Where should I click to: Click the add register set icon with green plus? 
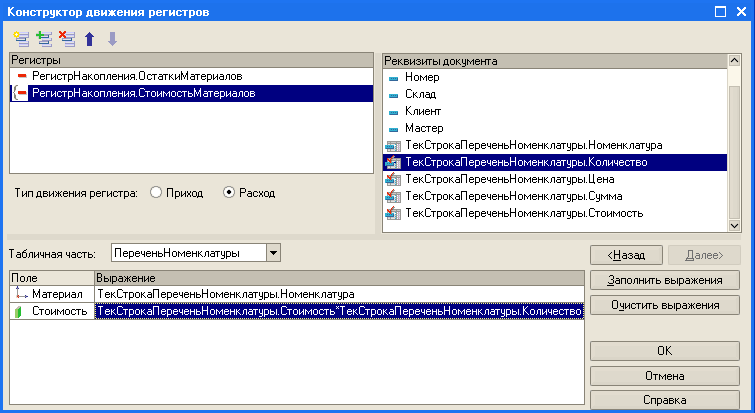pos(43,38)
